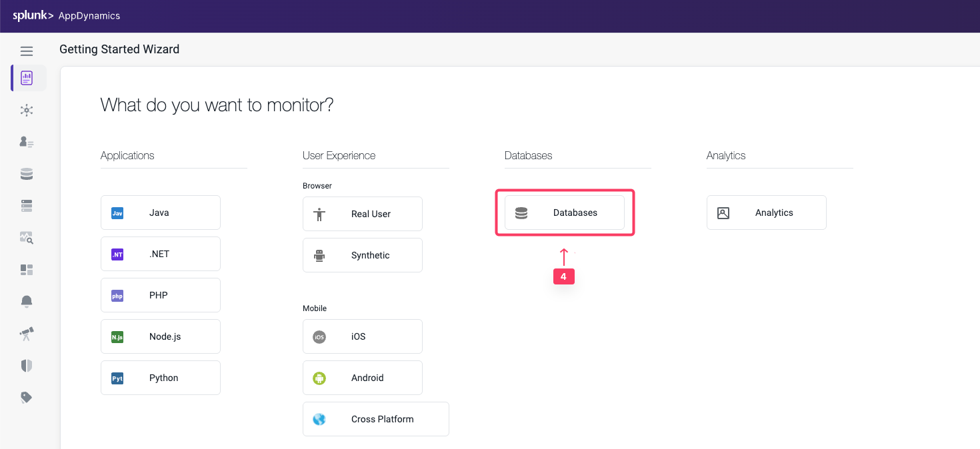This screenshot has height=449, width=980.
Task: Open the Servers sidebar icon
Action: 27,205
